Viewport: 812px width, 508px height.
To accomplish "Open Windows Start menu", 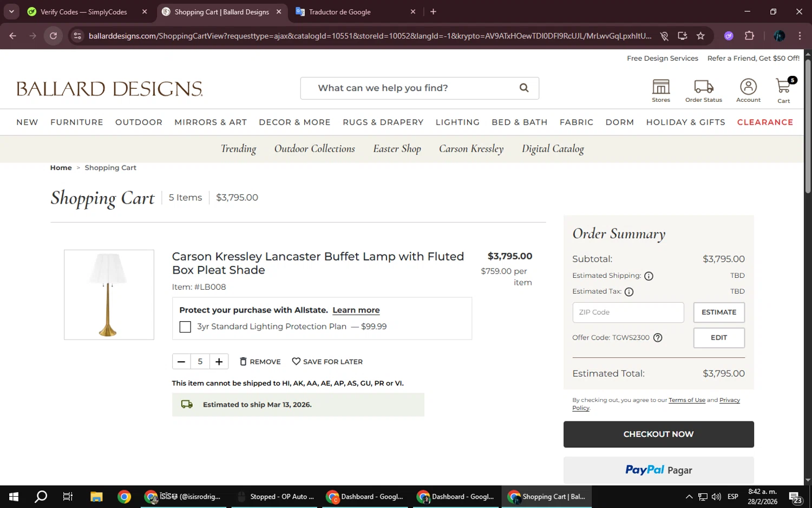I will pos(14,497).
